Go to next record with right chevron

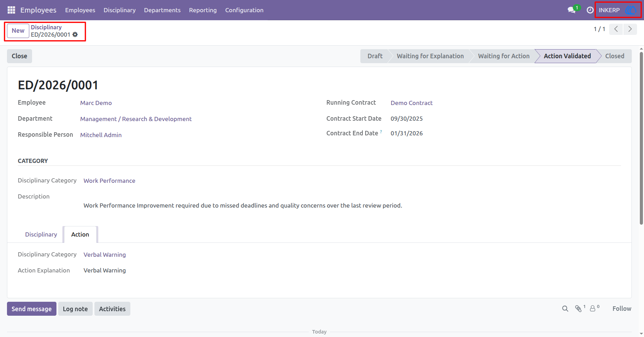click(x=630, y=29)
